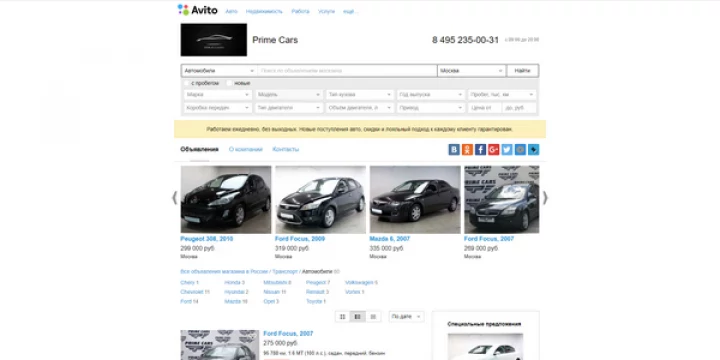Image resolution: width=720 pixels, height=360 pixels.
Task: Share the page on Twitter
Action: [x=507, y=149]
